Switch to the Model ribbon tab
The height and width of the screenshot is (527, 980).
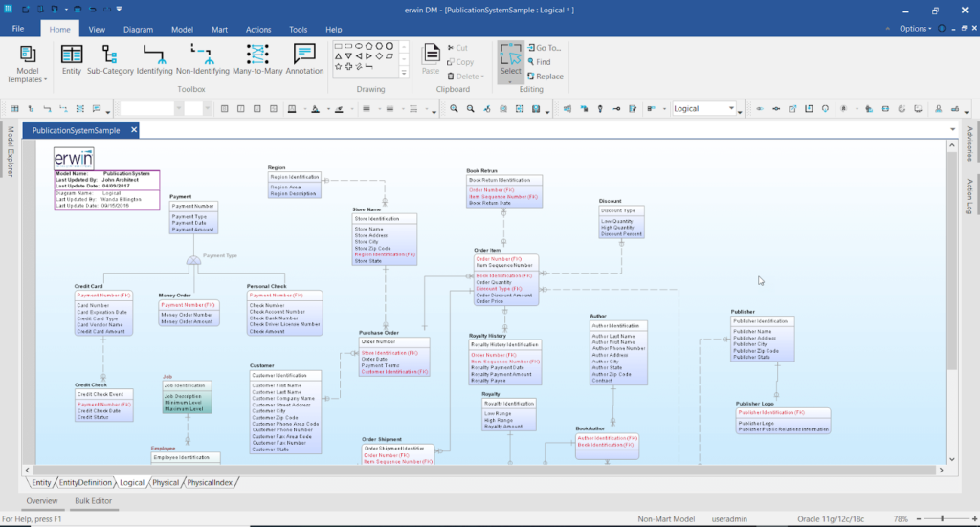click(x=182, y=30)
